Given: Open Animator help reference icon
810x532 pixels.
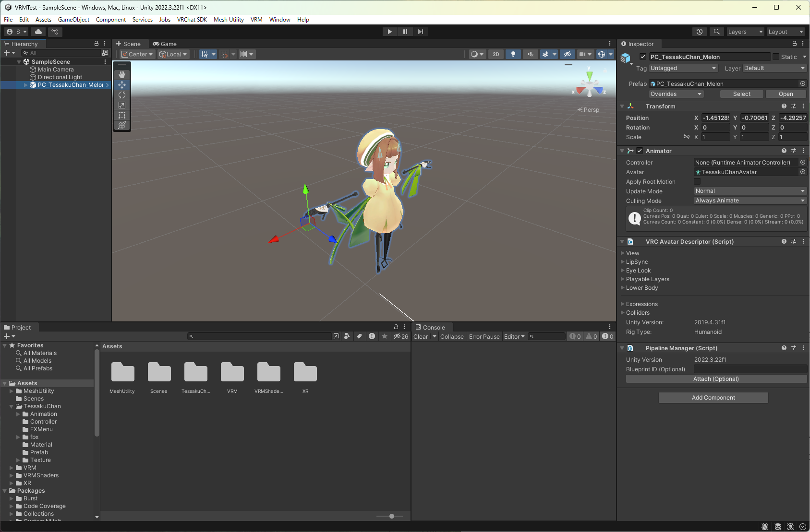Looking at the screenshot, I should tap(784, 151).
